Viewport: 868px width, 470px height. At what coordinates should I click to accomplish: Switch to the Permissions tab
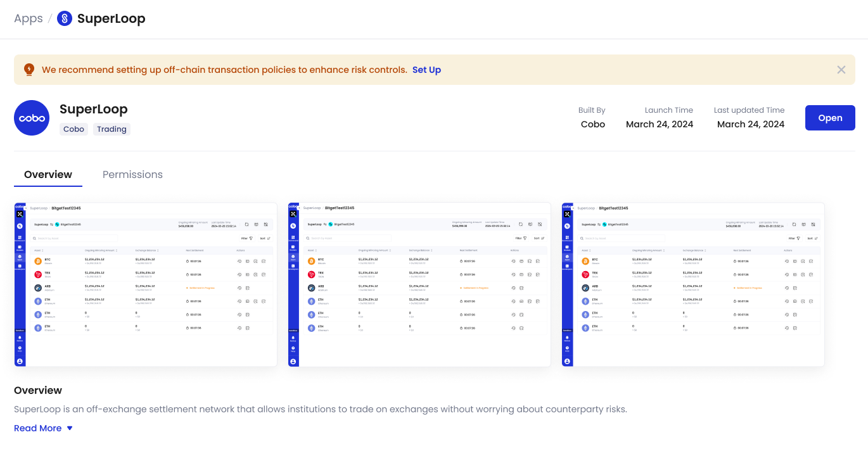pos(132,175)
